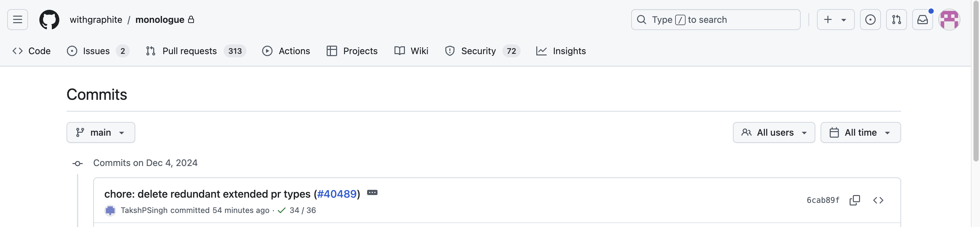Open the main branch selector dropdown
The image size is (980, 227).
[100, 132]
